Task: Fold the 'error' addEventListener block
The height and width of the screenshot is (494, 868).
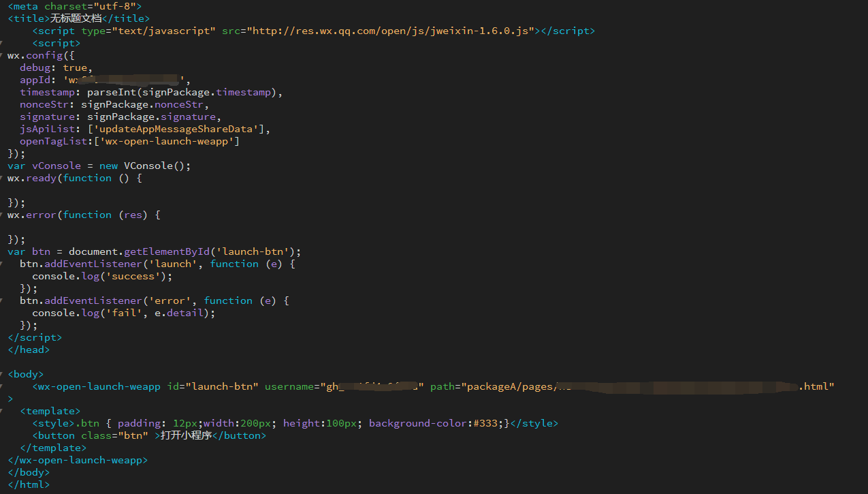Action: (3, 301)
